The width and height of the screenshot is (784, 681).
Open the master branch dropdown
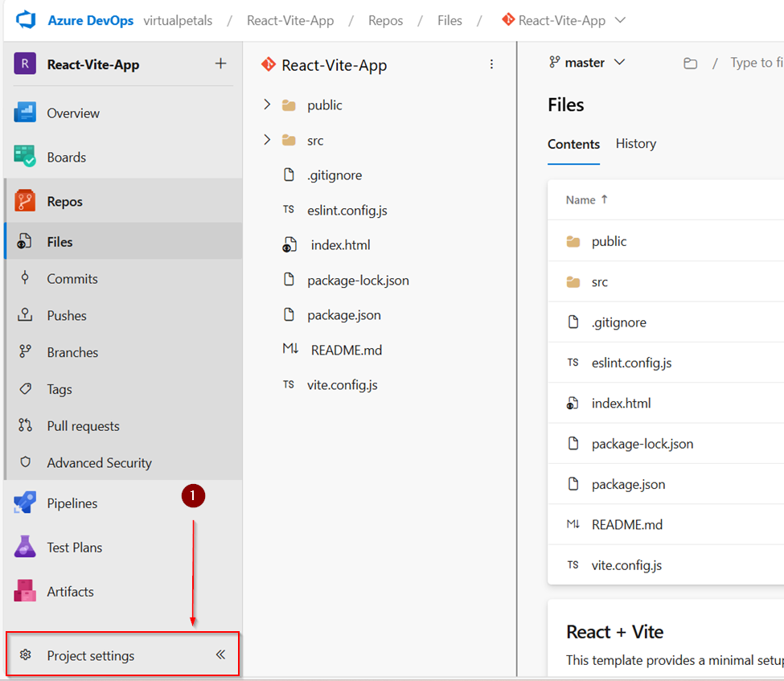click(587, 63)
